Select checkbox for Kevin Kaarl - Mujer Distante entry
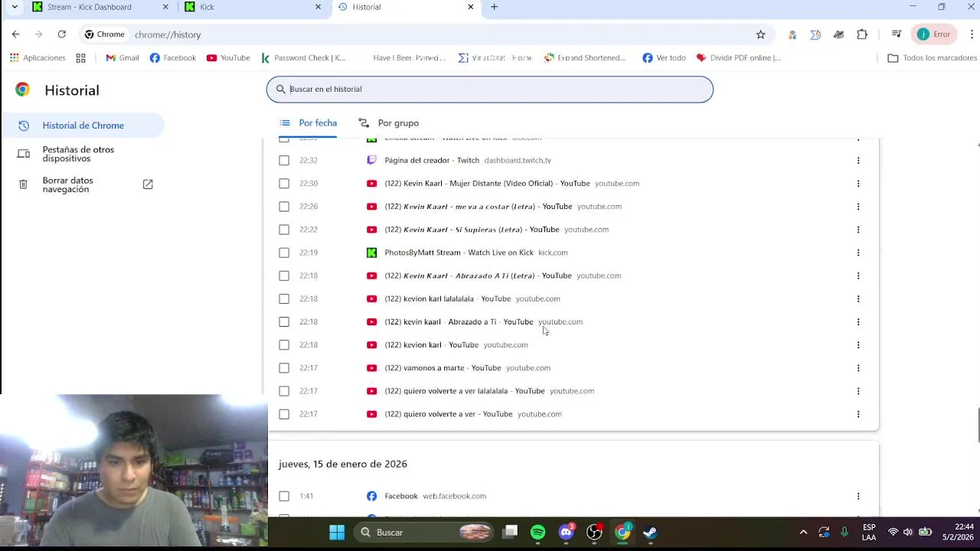Screen dimensions: 980x551 284,184
